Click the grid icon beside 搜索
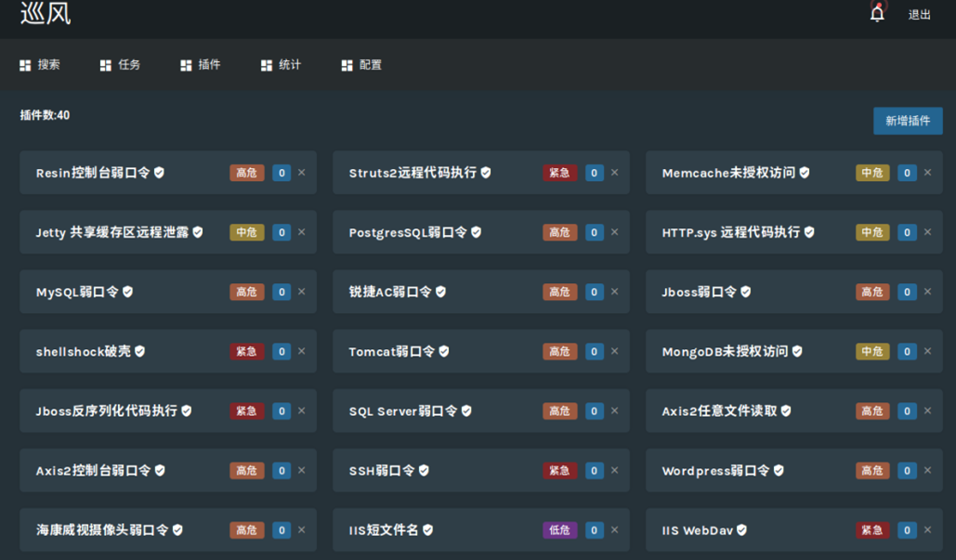Image resolution: width=956 pixels, height=560 pixels. click(x=24, y=65)
